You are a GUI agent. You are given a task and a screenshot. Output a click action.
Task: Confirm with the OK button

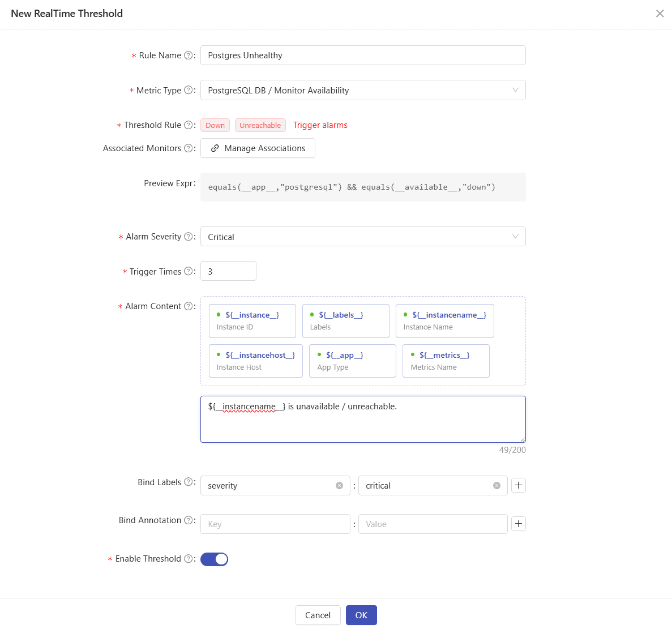(x=361, y=615)
